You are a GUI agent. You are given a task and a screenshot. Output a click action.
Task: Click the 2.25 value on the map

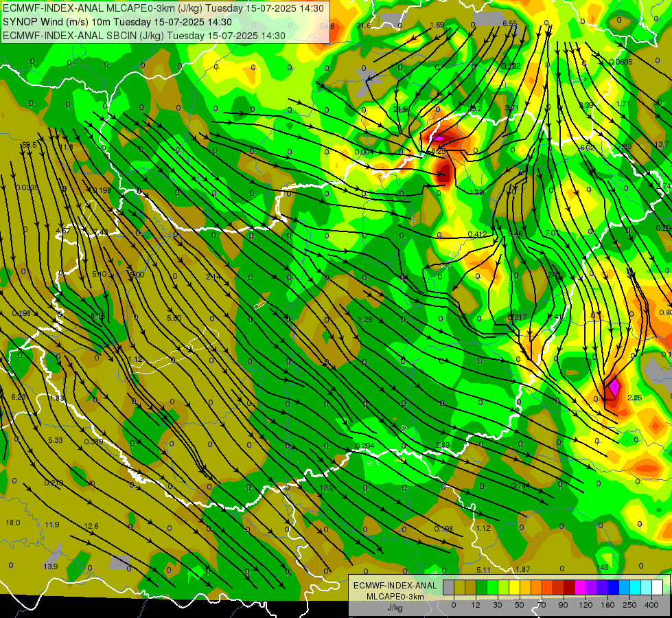pyautogui.click(x=635, y=398)
